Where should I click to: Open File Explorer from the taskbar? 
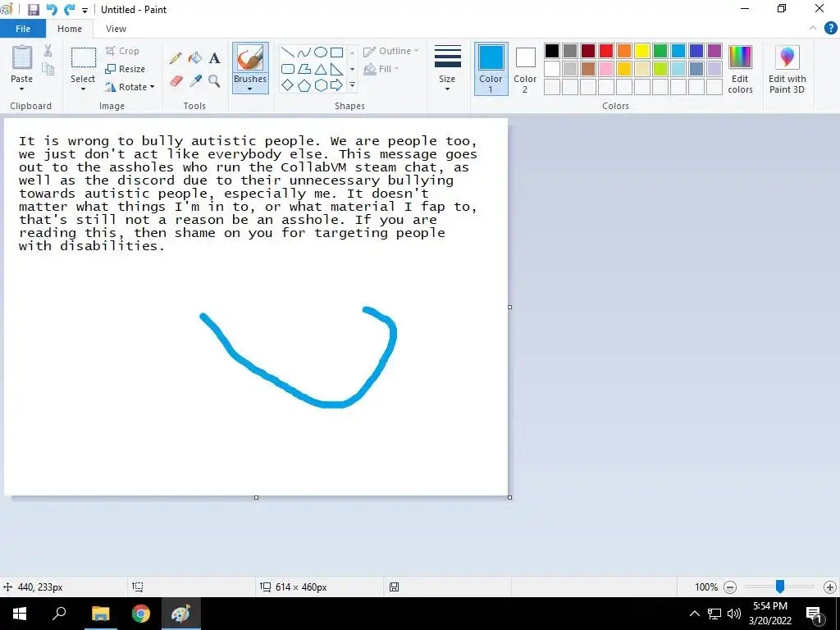100,614
